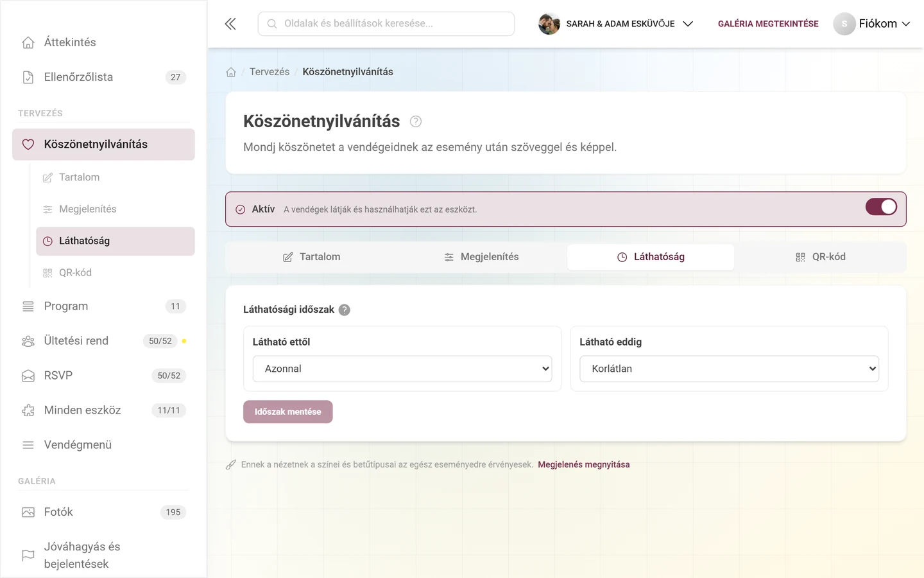Open QR-kód in the sidebar submenu
Image resolution: width=924 pixels, height=578 pixels.
116,273
